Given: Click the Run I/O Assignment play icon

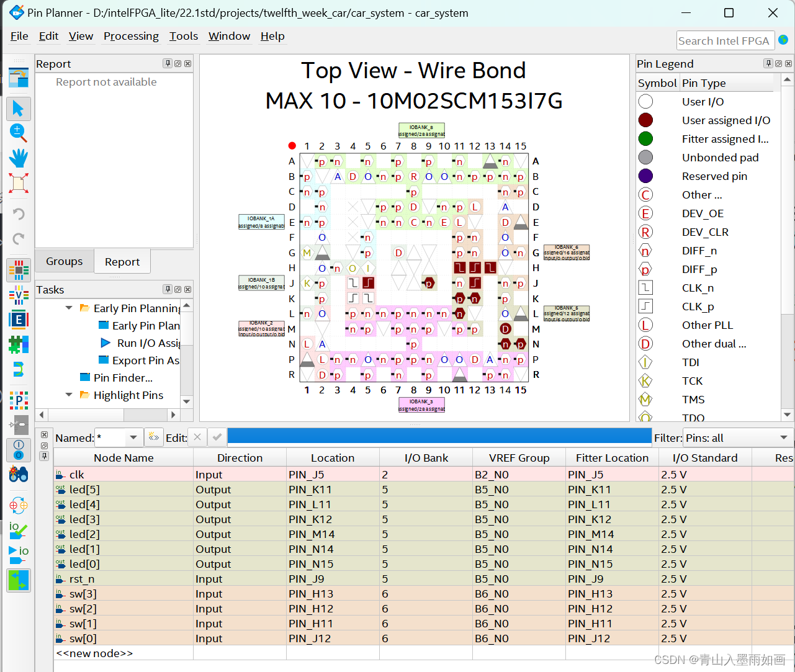Looking at the screenshot, I should tap(106, 343).
